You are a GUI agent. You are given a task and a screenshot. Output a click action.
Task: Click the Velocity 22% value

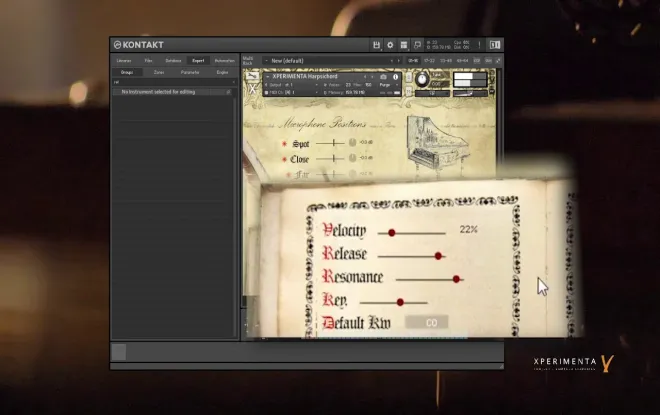click(x=468, y=229)
